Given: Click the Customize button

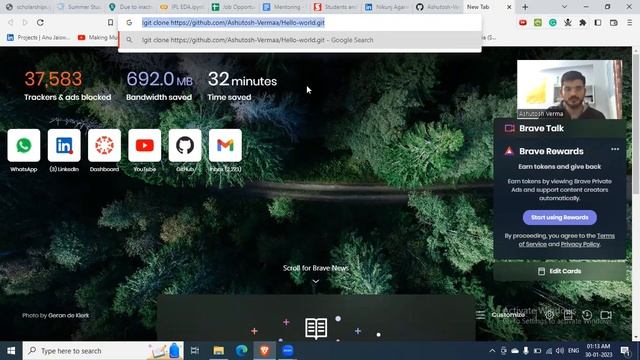Looking at the screenshot, I should tap(501, 315).
